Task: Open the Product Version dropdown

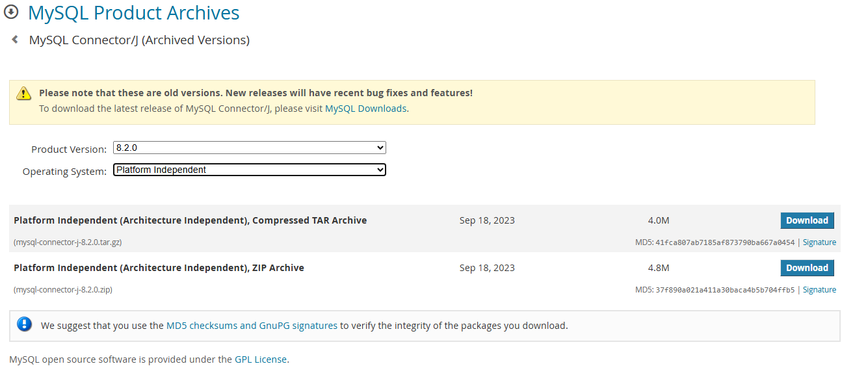Action: pyautogui.click(x=249, y=148)
